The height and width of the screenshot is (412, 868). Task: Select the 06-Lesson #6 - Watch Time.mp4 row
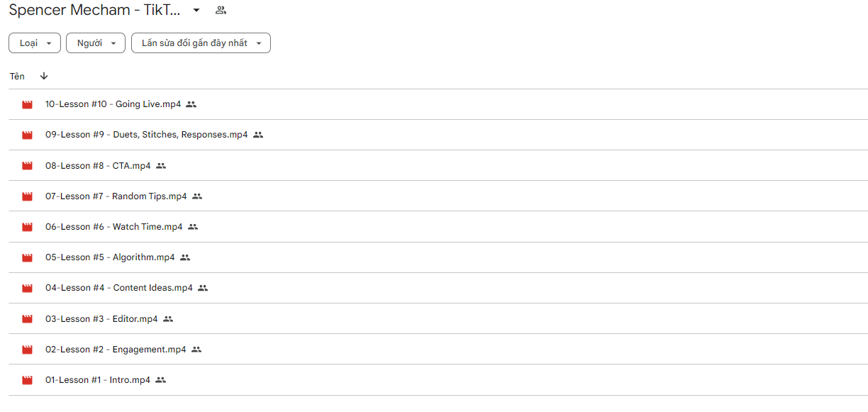coord(438,227)
